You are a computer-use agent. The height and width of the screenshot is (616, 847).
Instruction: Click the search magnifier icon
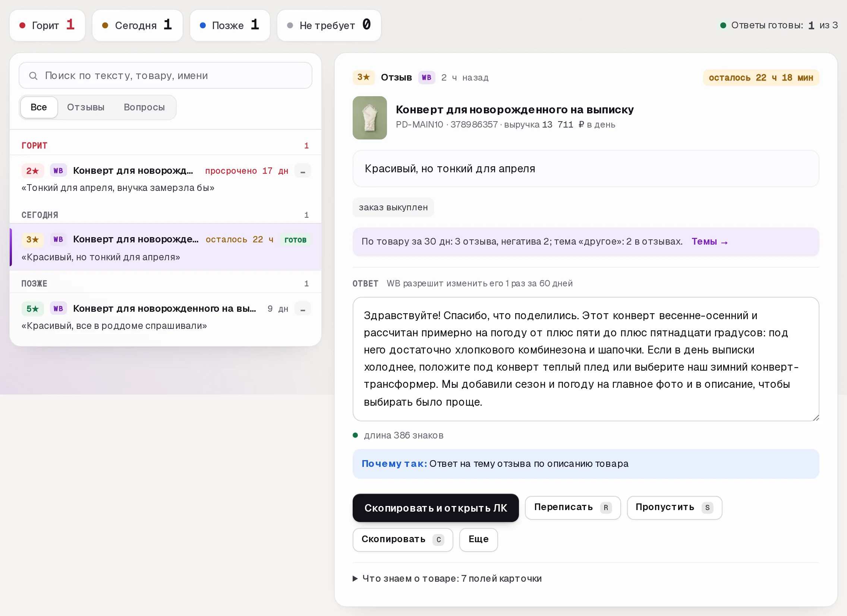tap(33, 76)
